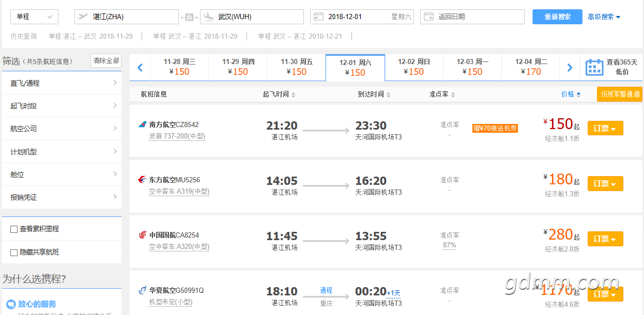The width and height of the screenshot is (644, 315).
Task: Select the 11-30 周五 date tab
Action: point(297,67)
